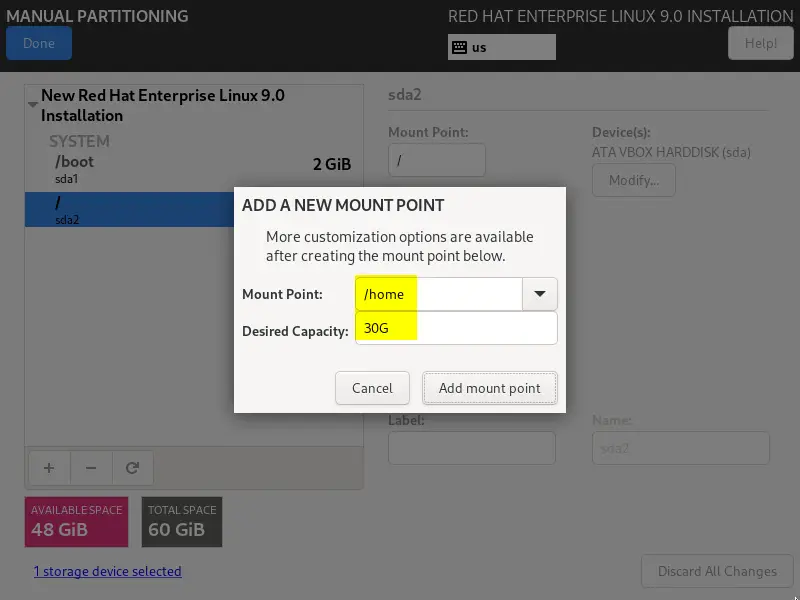
Task: Select the / sda2 partition row
Action: tap(130, 209)
